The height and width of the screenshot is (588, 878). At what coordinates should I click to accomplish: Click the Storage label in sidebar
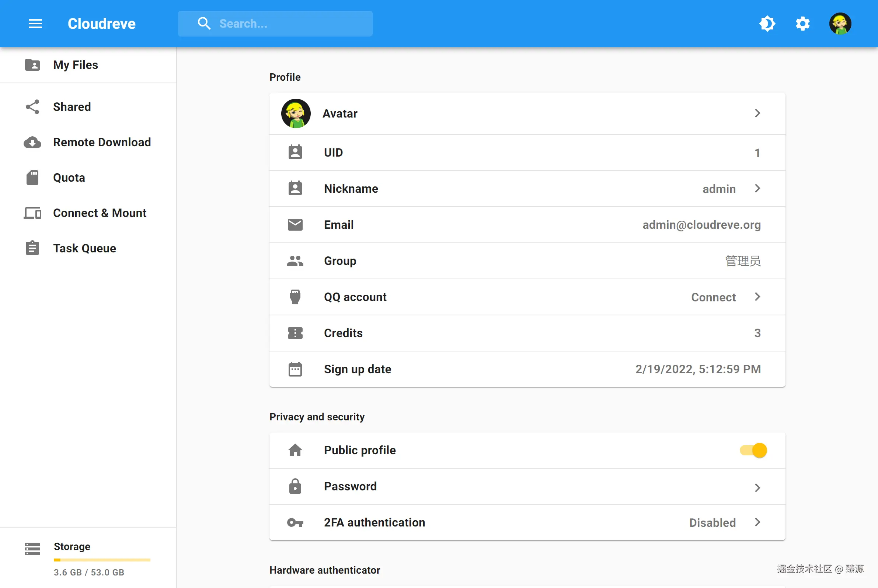72,546
